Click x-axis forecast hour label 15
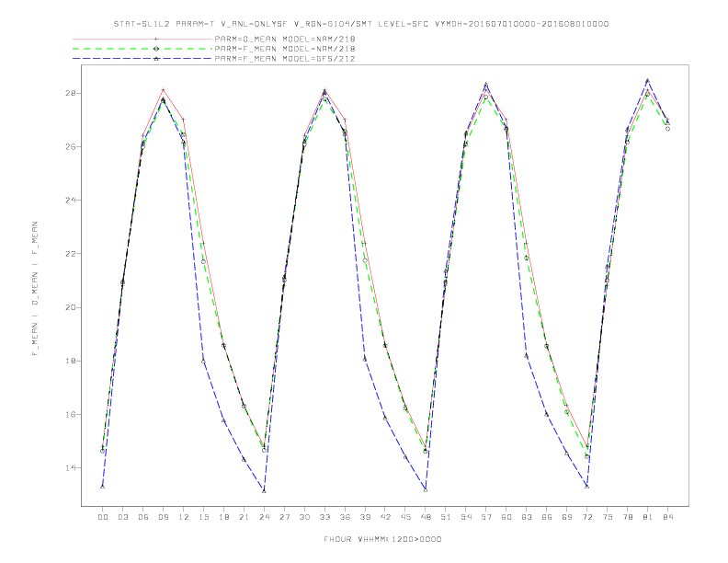Image resolution: width=728 pixels, height=563 pixels. [203, 517]
